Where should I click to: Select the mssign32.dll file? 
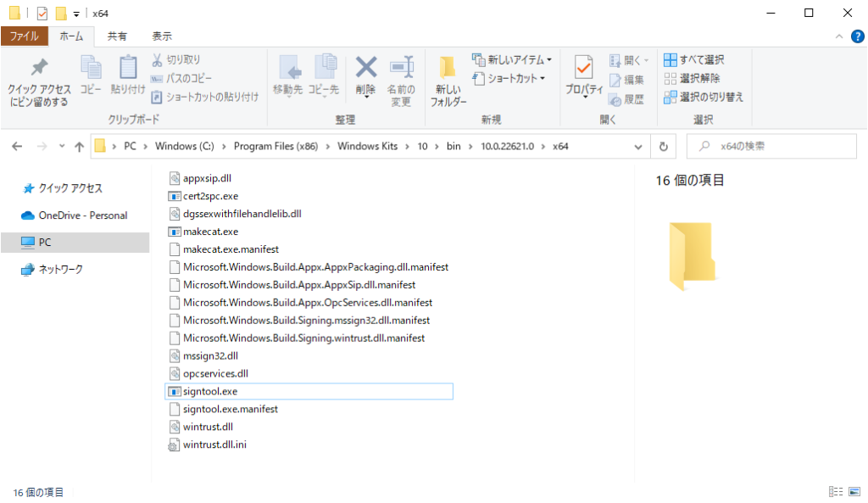(x=203, y=355)
